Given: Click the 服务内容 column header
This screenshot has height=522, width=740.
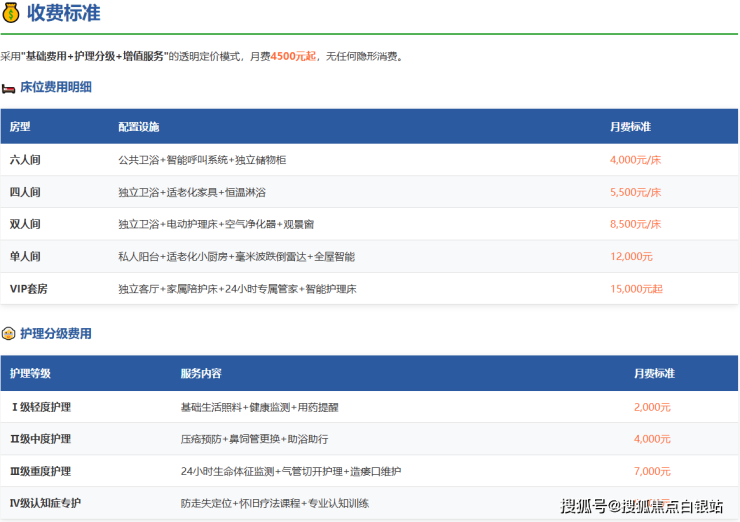Looking at the screenshot, I should 200,373.
